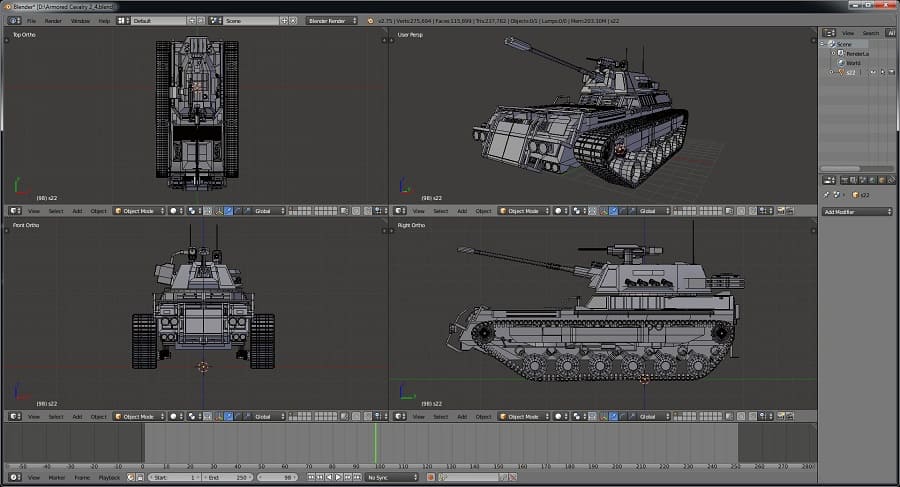
Task: Click the timeline play animation button
Action: [x=338, y=478]
